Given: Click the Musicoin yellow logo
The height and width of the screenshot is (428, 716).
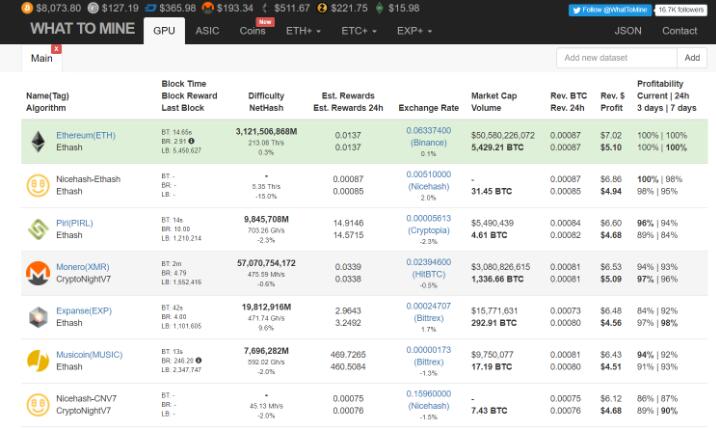Looking at the screenshot, I should (x=38, y=360).
